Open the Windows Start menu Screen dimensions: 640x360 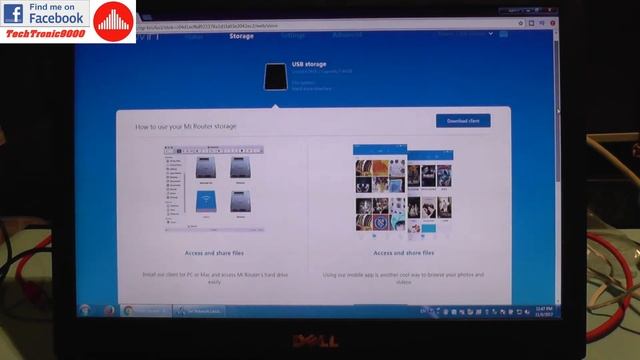tap(85, 310)
